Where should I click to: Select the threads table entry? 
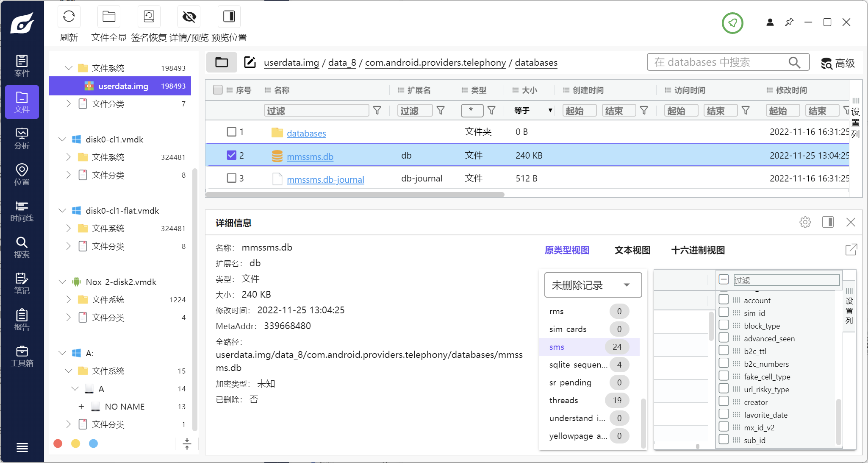[589, 400]
